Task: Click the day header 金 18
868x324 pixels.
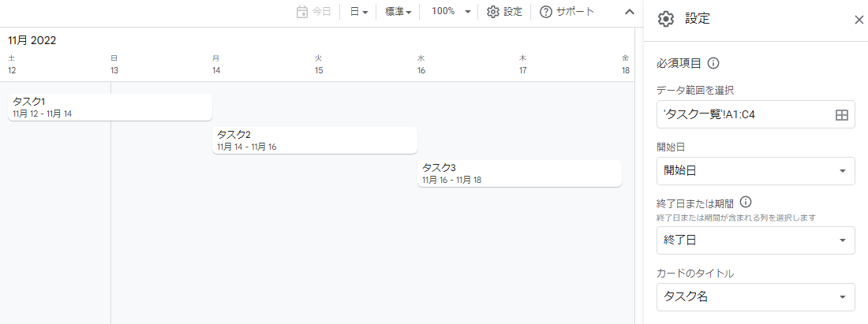Action: click(x=626, y=64)
